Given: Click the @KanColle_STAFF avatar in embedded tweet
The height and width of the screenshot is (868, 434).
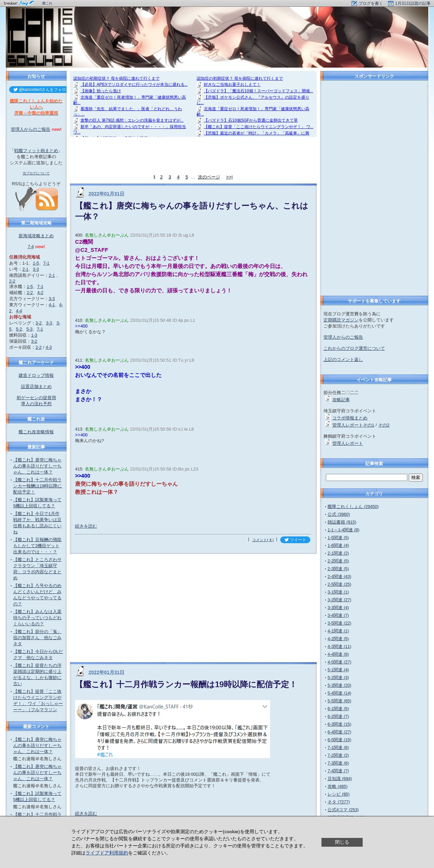Looking at the screenshot, I should (x=85, y=712).
